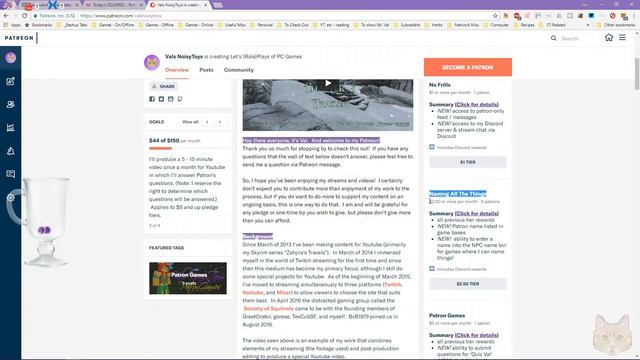Open the notifications bell icon

click(11, 151)
